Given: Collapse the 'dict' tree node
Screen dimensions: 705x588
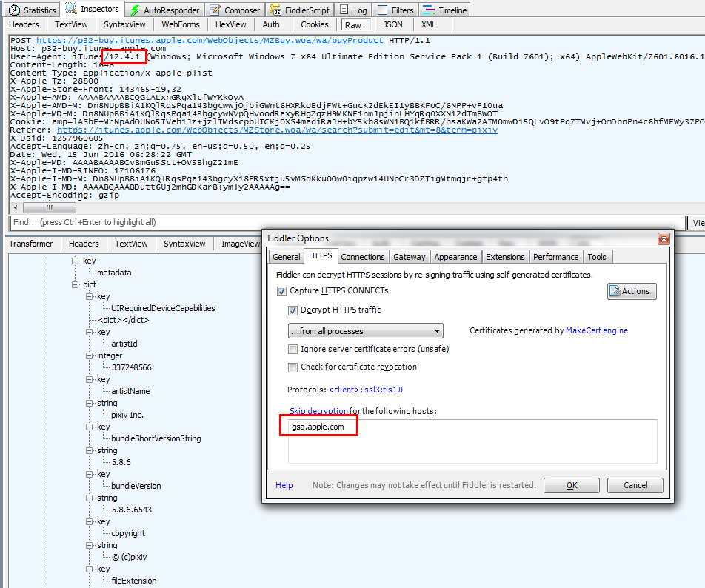Looking at the screenshot, I should (x=76, y=284).
